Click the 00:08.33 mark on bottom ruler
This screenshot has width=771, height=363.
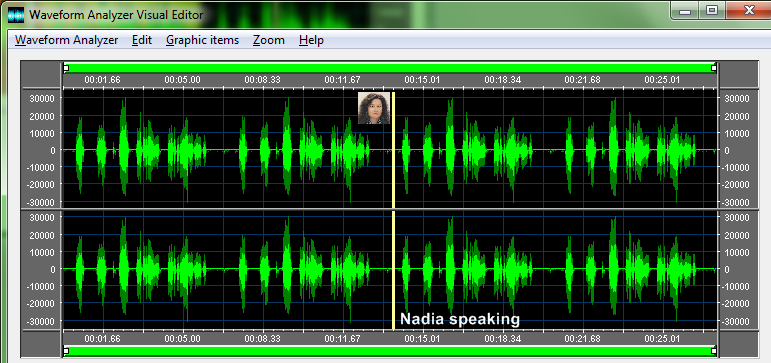coord(263,339)
